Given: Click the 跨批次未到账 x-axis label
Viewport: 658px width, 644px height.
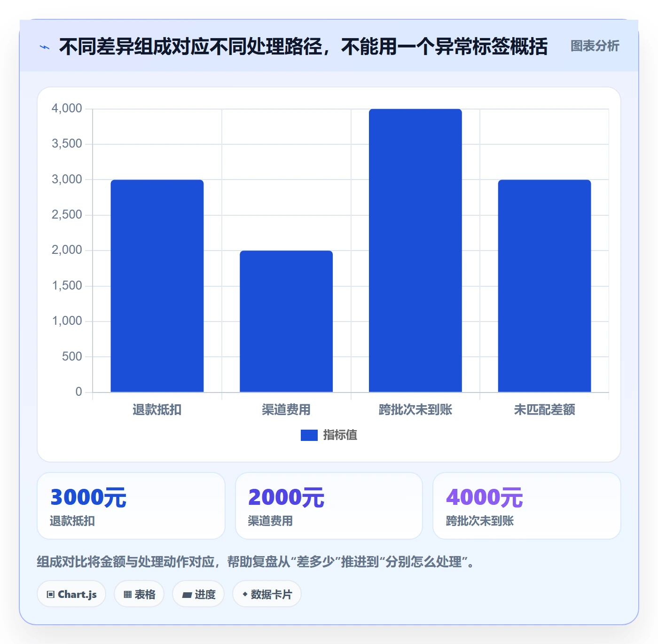Looking at the screenshot, I should tap(415, 410).
